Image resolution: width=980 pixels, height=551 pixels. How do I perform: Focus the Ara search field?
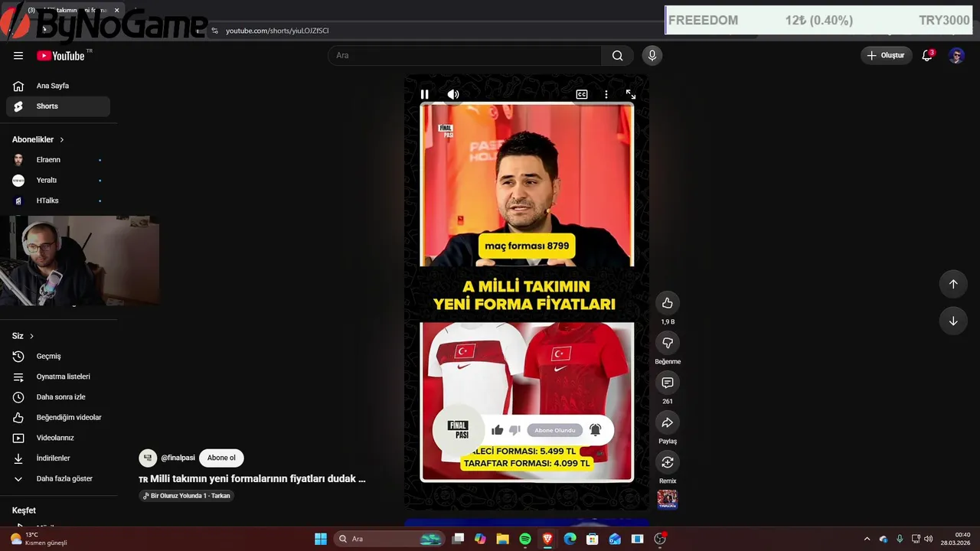(x=465, y=55)
